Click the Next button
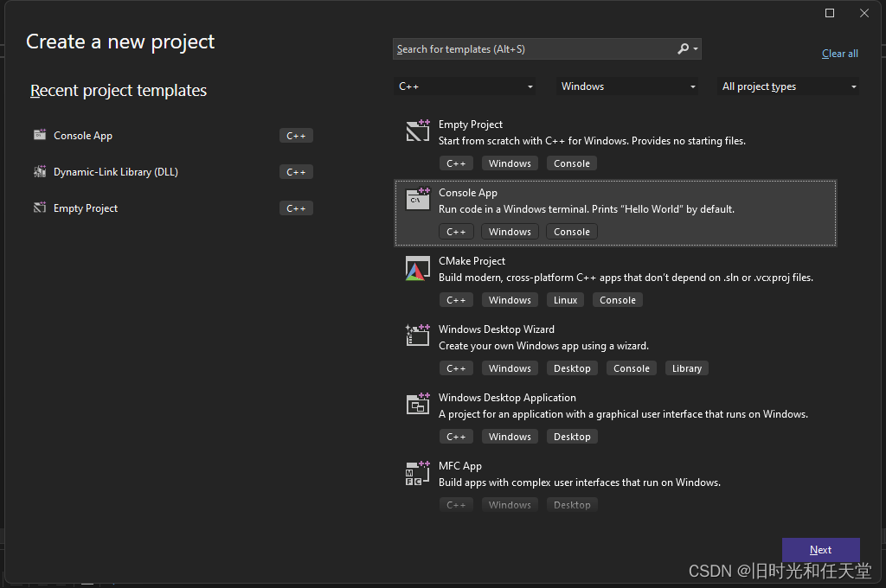Viewport: 886px width, 588px height. [x=820, y=550]
